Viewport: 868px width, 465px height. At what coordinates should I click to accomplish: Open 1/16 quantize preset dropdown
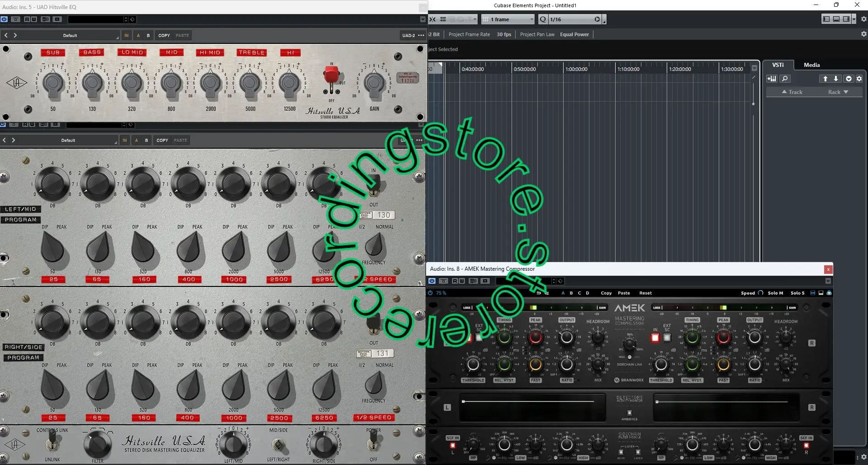click(575, 19)
